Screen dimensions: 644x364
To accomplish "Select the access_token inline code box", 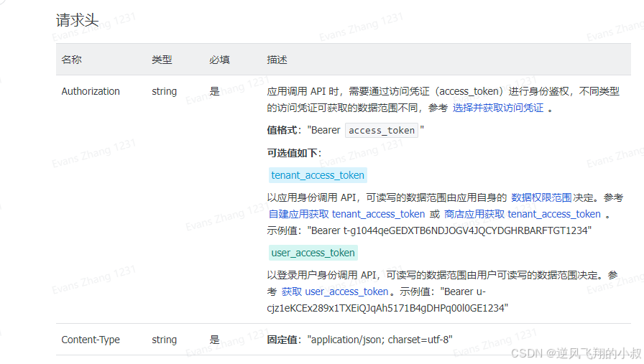I will coord(382,131).
